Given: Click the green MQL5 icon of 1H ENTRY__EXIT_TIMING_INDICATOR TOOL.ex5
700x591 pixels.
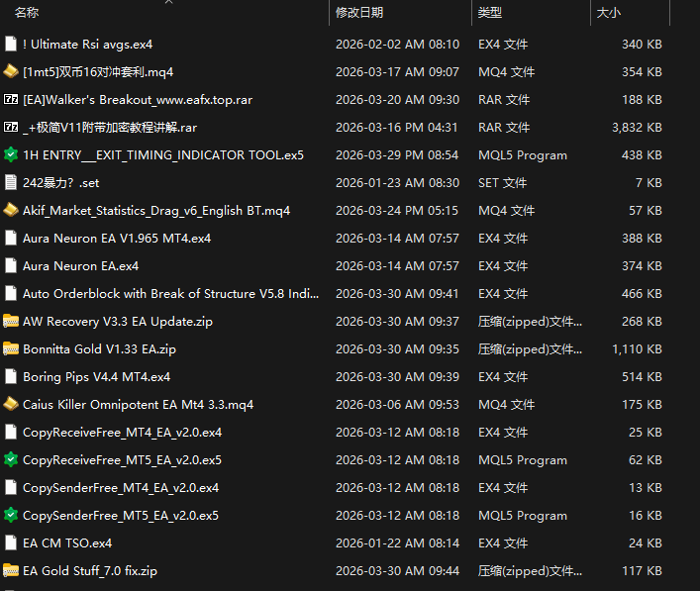Looking at the screenshot, I should tap(11, 154).
